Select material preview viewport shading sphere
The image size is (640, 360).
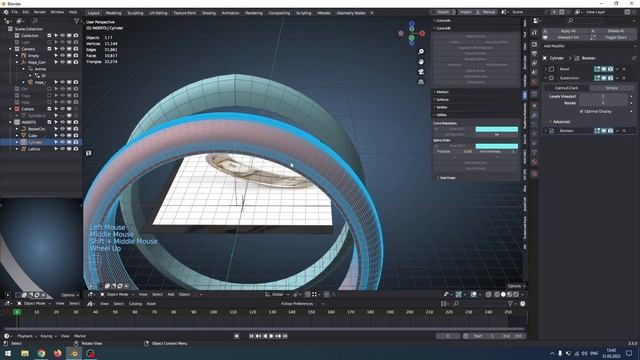[x=509, y=294]
